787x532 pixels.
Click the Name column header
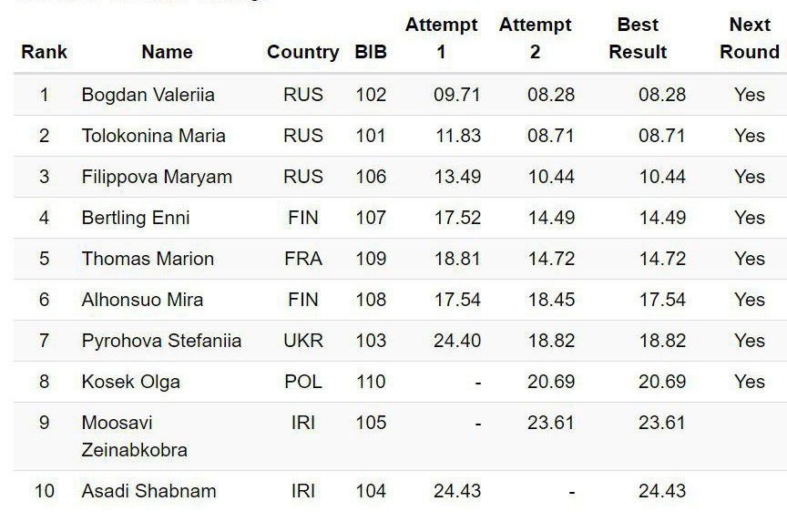(x=167, y=53)
